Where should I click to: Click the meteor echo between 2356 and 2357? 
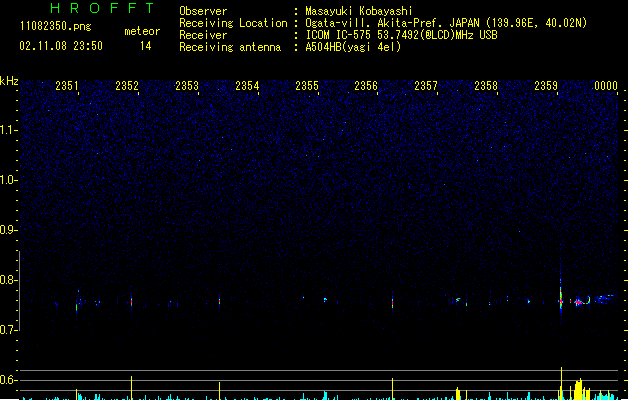(392, 302)
